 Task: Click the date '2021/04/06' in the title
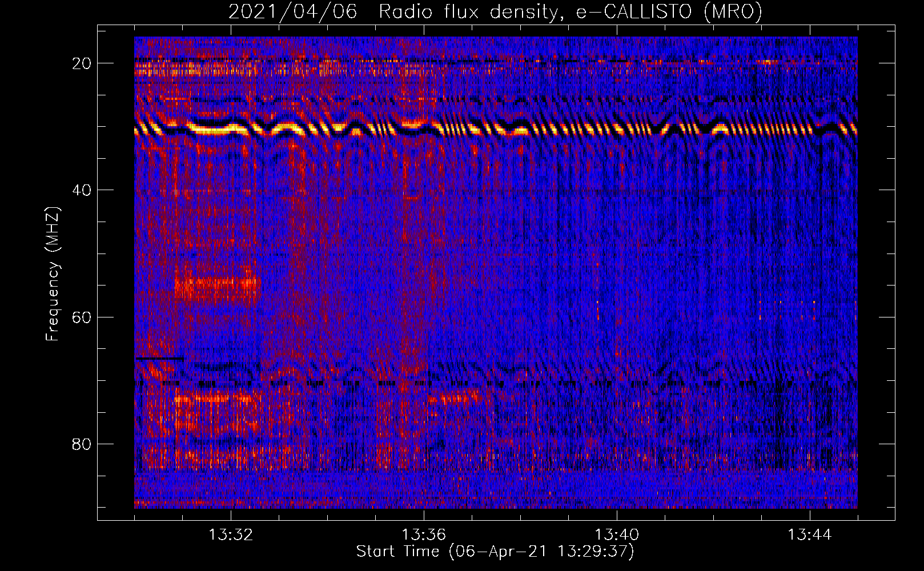tap(293, 12)
